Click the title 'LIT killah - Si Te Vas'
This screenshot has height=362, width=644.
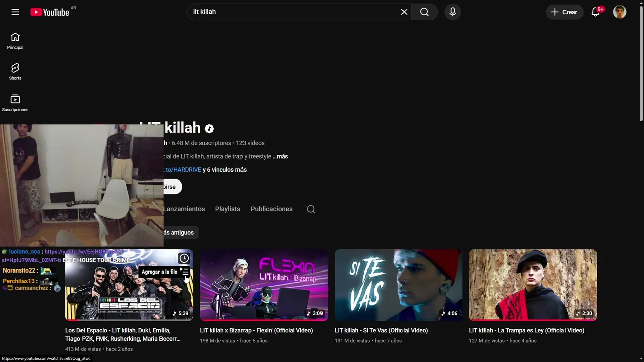[381, 330]
